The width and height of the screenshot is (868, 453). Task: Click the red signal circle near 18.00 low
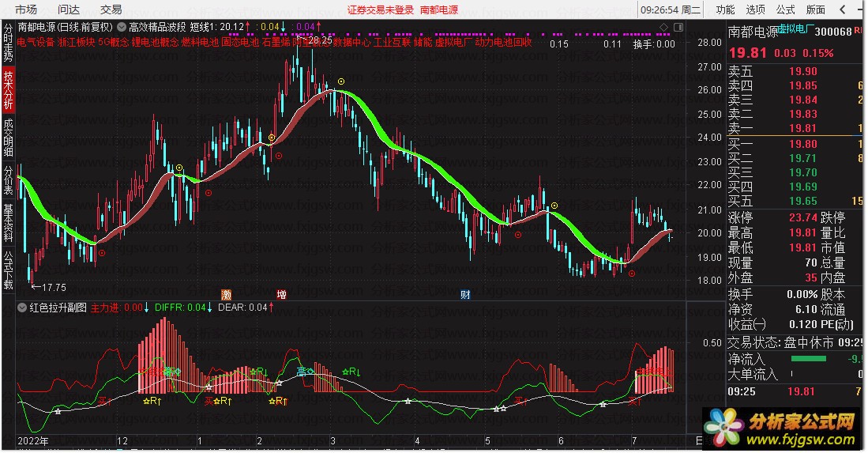(632, 274)
